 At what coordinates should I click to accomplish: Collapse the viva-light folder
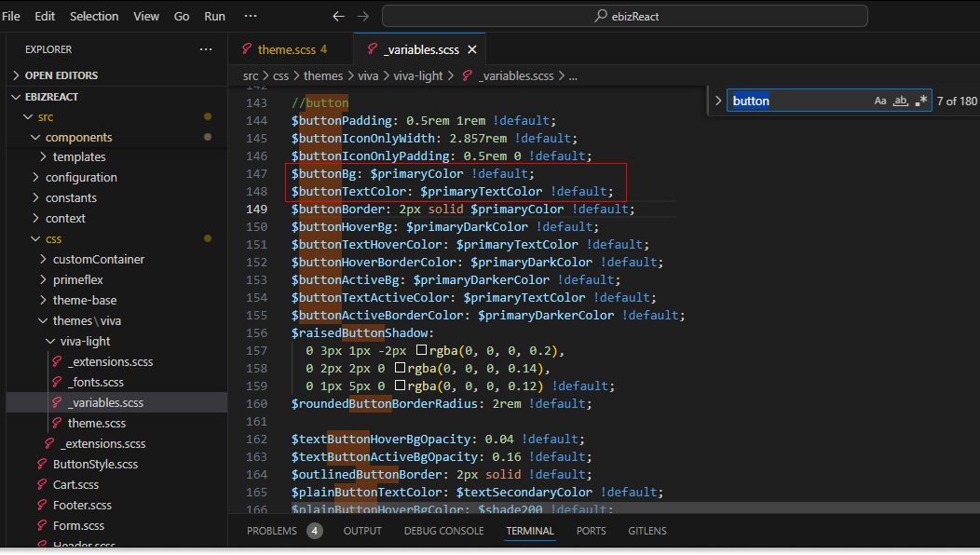pyautogui.click(x=50, y=341)
